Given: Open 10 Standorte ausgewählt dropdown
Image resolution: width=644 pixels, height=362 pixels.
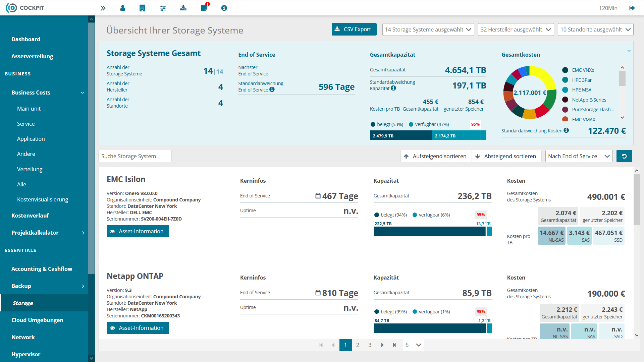Looking at the screenshot, I should 595,29.
